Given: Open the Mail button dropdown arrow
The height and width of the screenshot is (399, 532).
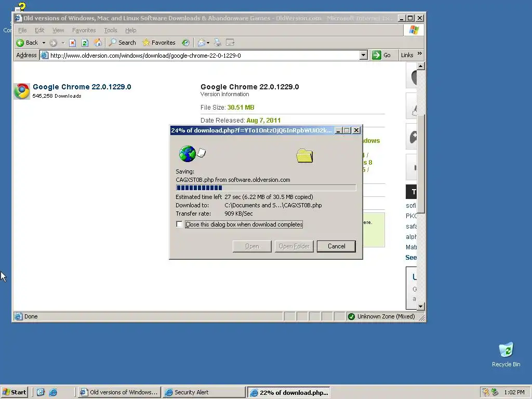Looking at the screenshot, I should click(208, 43).
